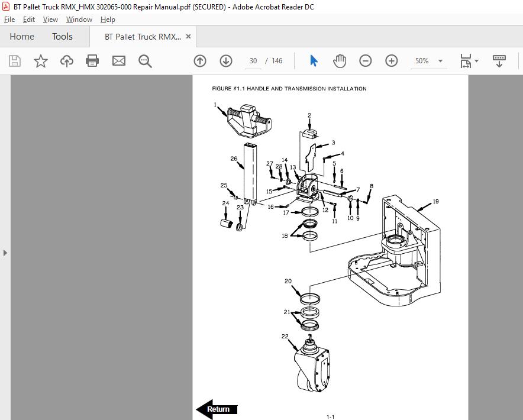Zoom in with the plus icon
The image size is (523, 420).
pos(391,61)
